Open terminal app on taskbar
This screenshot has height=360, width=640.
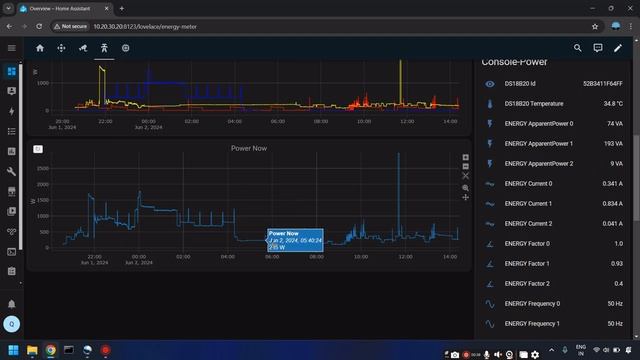[x=69, y=350]
